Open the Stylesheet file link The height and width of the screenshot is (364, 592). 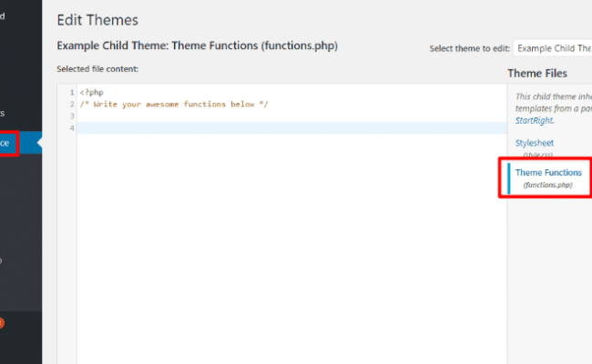click(535, 143)
